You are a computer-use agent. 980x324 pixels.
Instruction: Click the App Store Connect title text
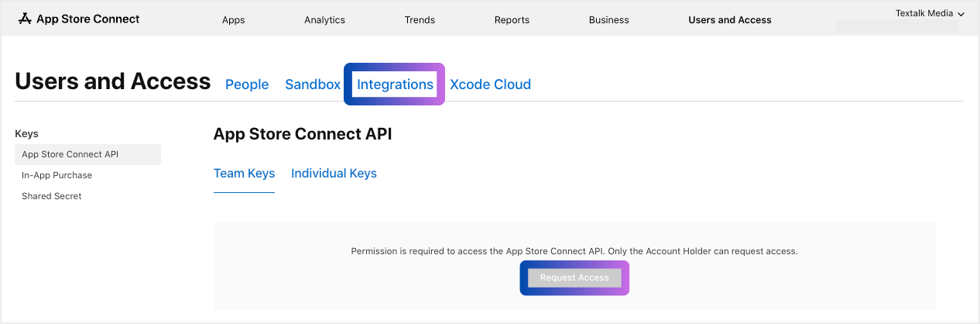coord(87,19)
